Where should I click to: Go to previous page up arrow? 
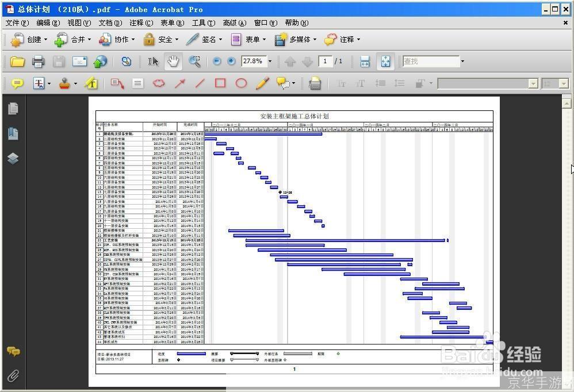(x=290, y=62)
